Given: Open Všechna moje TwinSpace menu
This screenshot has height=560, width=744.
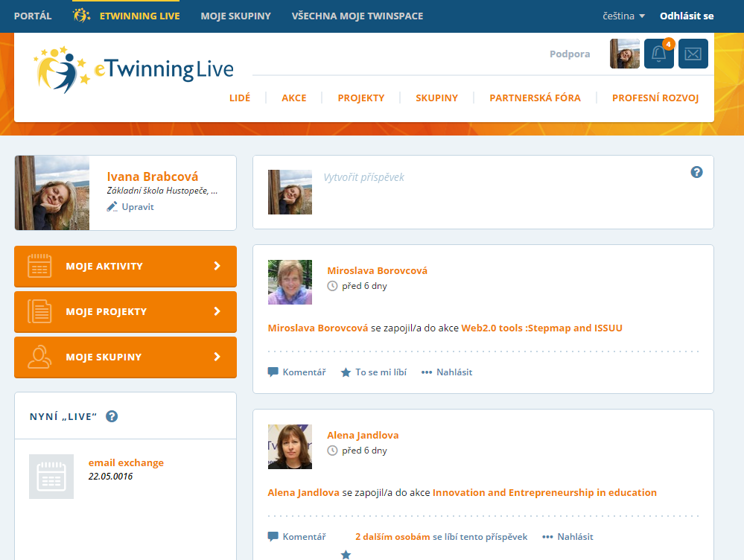Looking at the screenshot, I should point(357,16).
